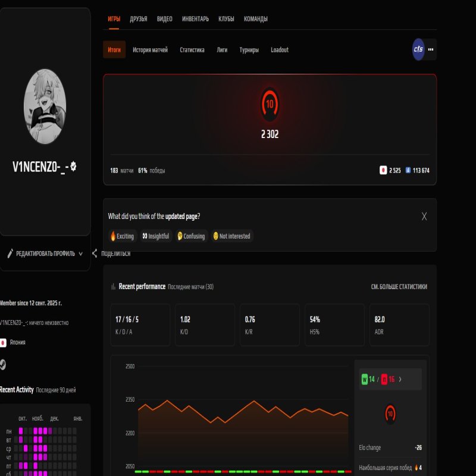The image size is (476, 476).
Task: Click the Steam icon in the left sidebar
Action: (x=3, y=364)
